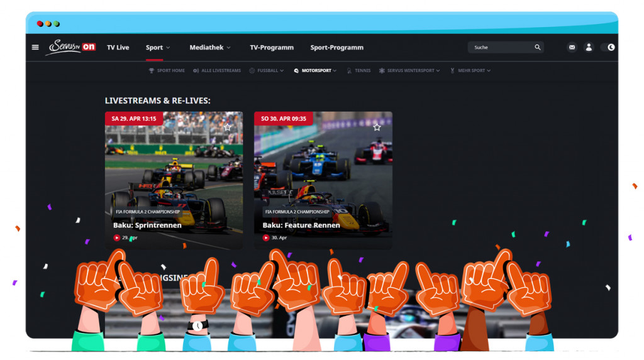Favorite Baku: Sprintrennen with star icon

point(227,128)
